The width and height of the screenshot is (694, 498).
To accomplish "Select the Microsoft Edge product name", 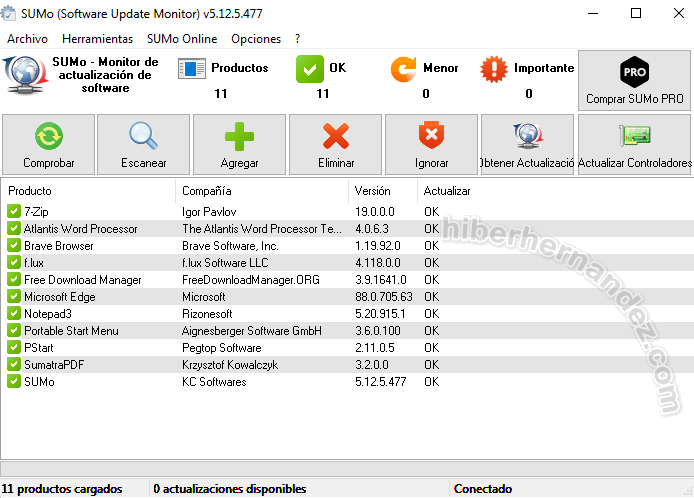I will pos(60,297).
